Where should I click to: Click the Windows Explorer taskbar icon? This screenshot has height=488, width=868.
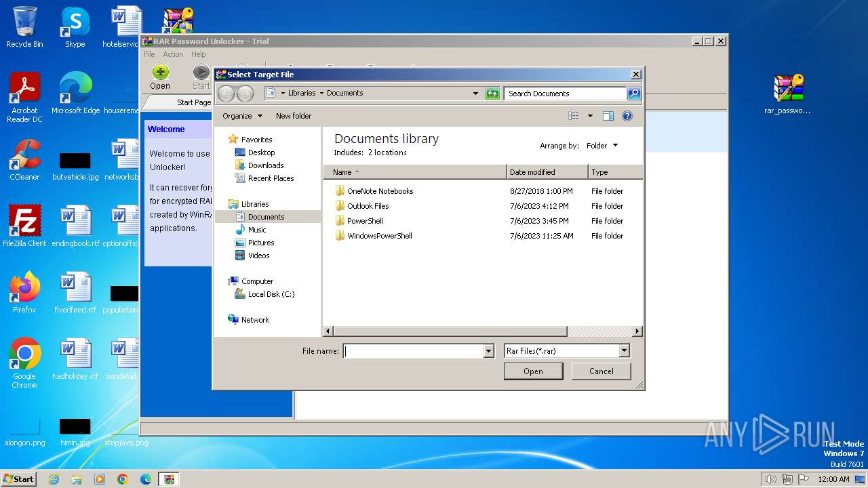pos(77,479)
